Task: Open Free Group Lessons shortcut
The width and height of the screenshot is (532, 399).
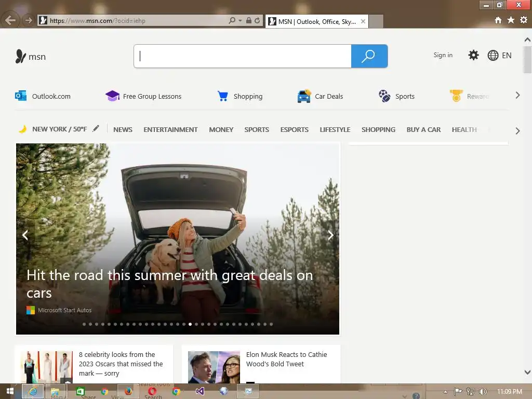Action: [x=143, y=96]
